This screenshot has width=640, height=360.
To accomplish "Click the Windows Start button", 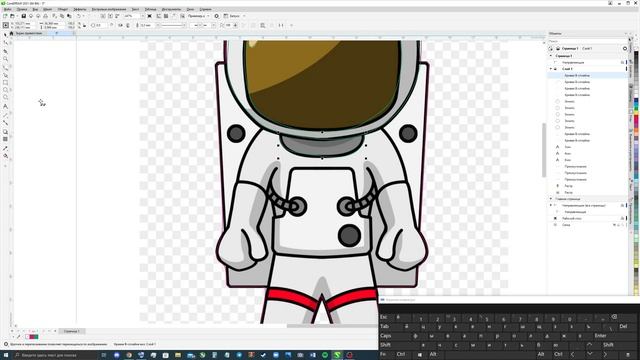I will click(5, 355).
